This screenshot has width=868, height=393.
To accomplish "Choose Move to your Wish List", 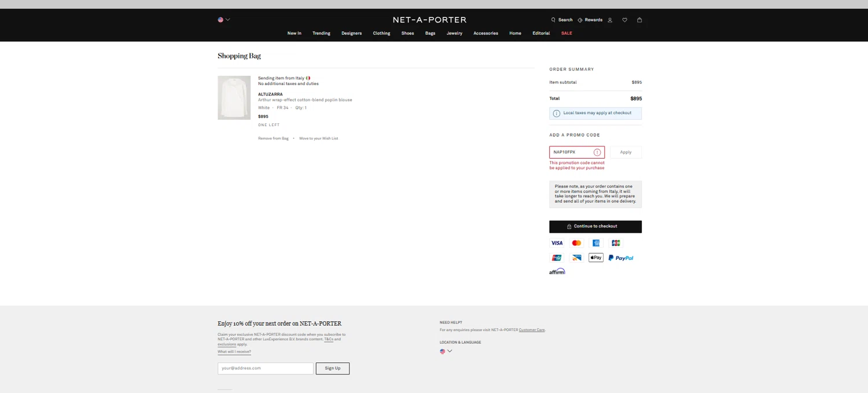I will tap(319, 138).
